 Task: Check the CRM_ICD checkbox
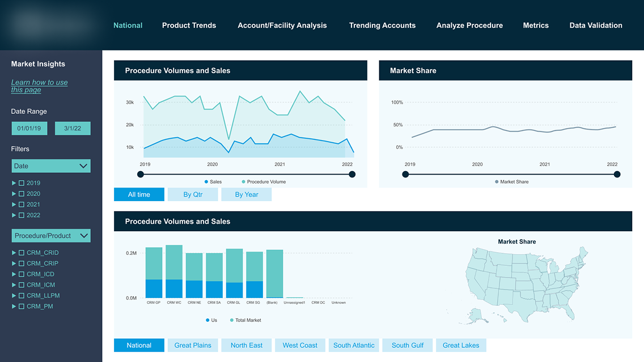(22, 274)
